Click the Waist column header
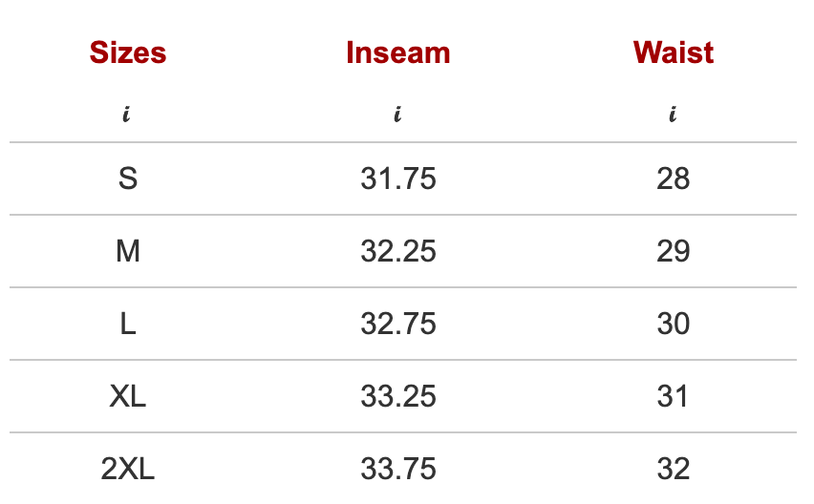The image size is (814, 504). (x=674, y=52)
